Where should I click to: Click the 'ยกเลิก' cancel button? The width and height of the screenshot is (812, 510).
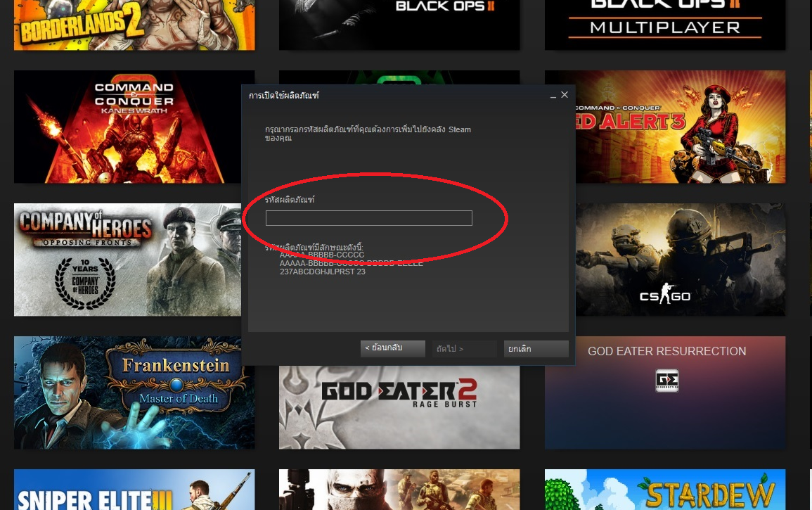click(x=536, y=348)
